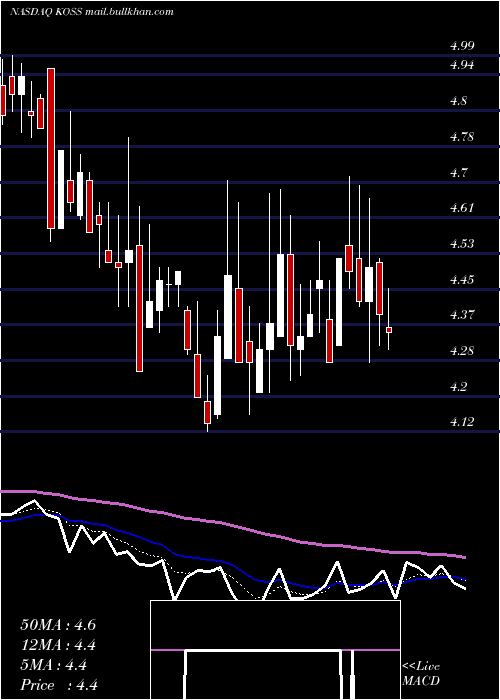Click the 4.94 price axis label
Image resolution: width=500 pixels, height=700 pixels.
click(462, 65)
